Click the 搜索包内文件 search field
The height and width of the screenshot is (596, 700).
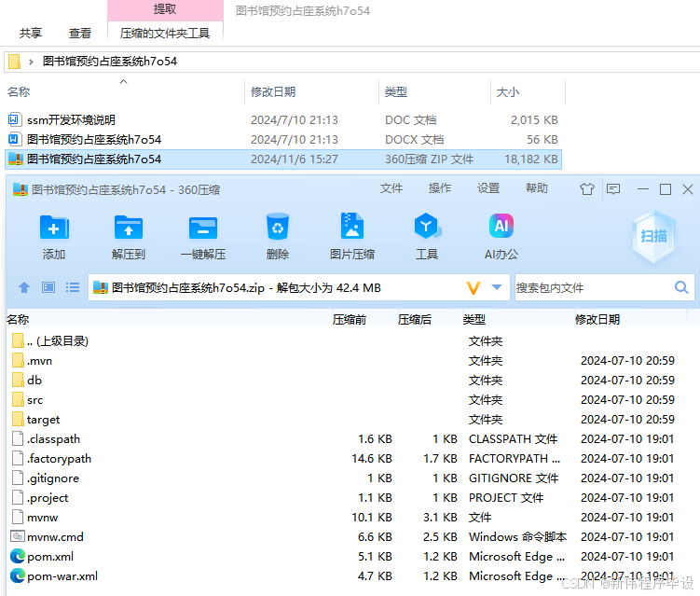pos(593,287)
